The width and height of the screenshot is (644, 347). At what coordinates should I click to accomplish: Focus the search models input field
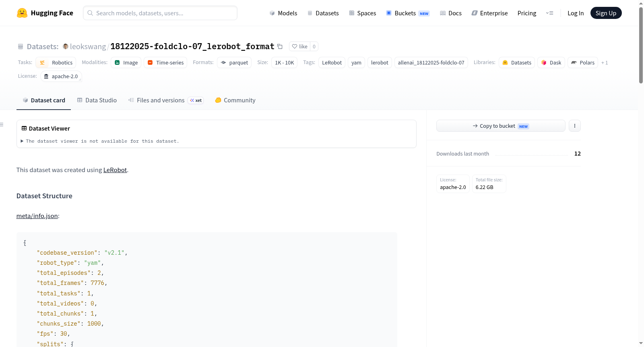160,13
